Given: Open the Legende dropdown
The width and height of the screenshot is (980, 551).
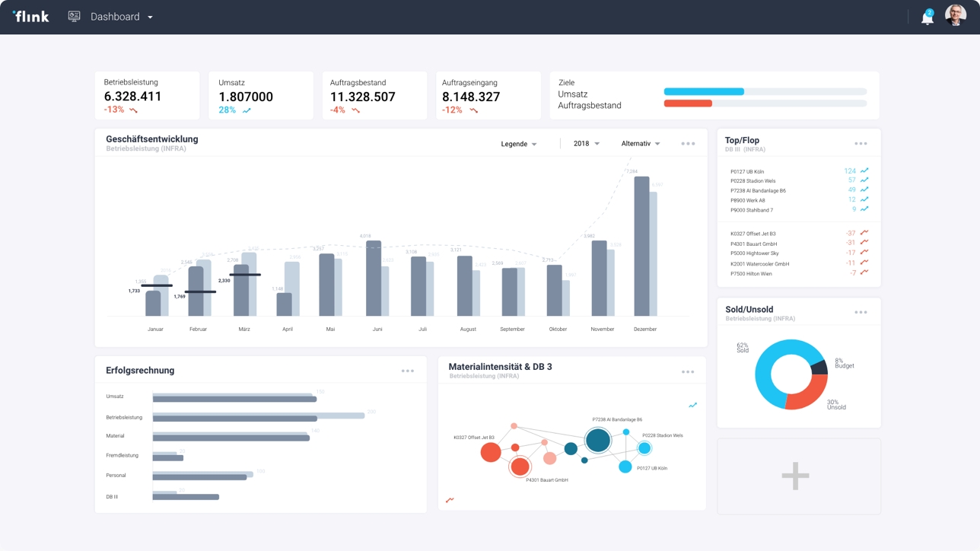Looking at the screenshot, I should (519, 144).
